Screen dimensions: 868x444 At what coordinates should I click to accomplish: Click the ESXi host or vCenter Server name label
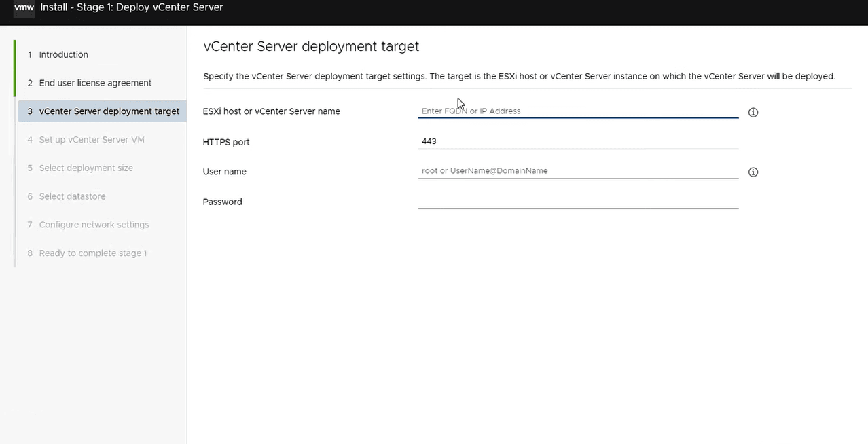click(x=271, y=111)
